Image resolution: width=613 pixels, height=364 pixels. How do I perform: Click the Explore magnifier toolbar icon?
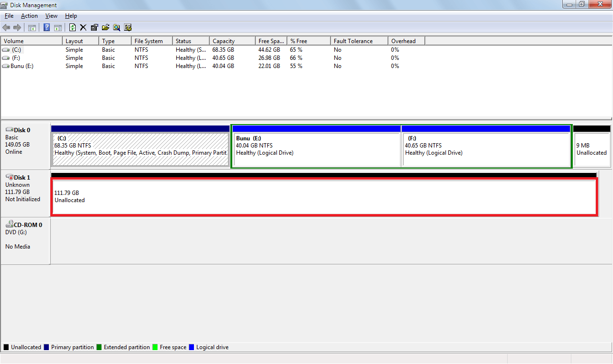[116, 27]
